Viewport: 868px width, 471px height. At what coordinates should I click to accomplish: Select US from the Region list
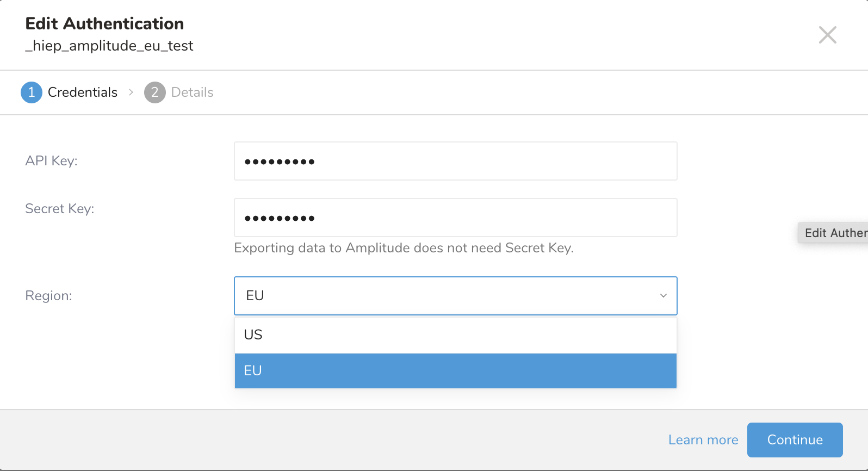[455, 334]
